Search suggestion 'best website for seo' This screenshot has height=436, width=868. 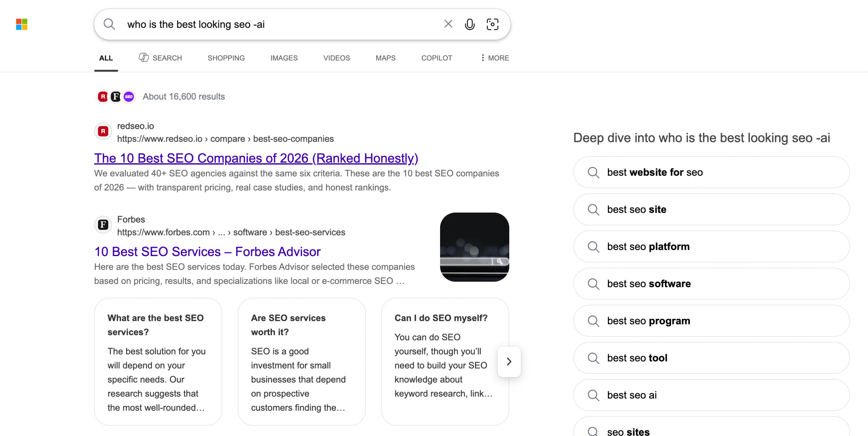coord(711,172)
